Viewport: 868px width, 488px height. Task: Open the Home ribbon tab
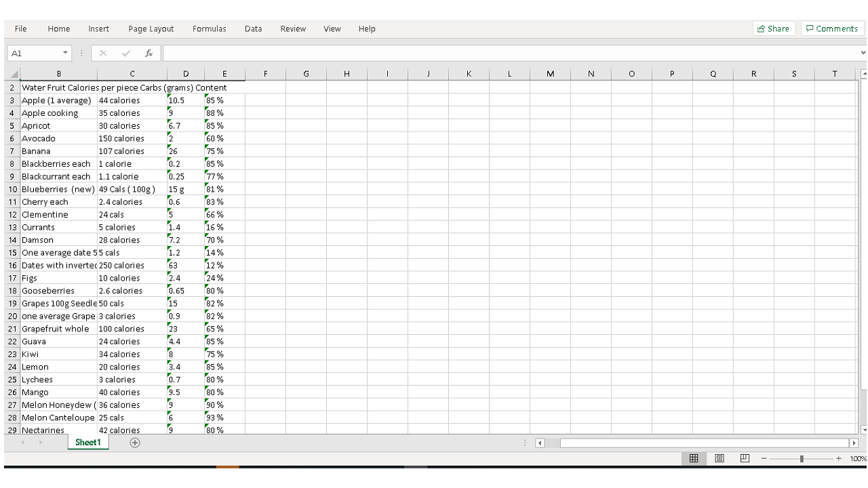click(x=59, y=28)
